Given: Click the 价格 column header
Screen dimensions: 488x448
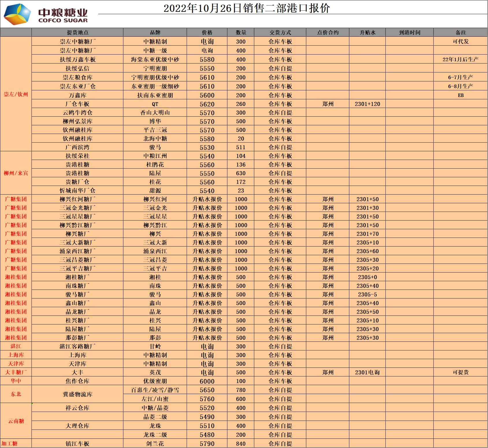Looking at the screenshot, I should (207, 32).
